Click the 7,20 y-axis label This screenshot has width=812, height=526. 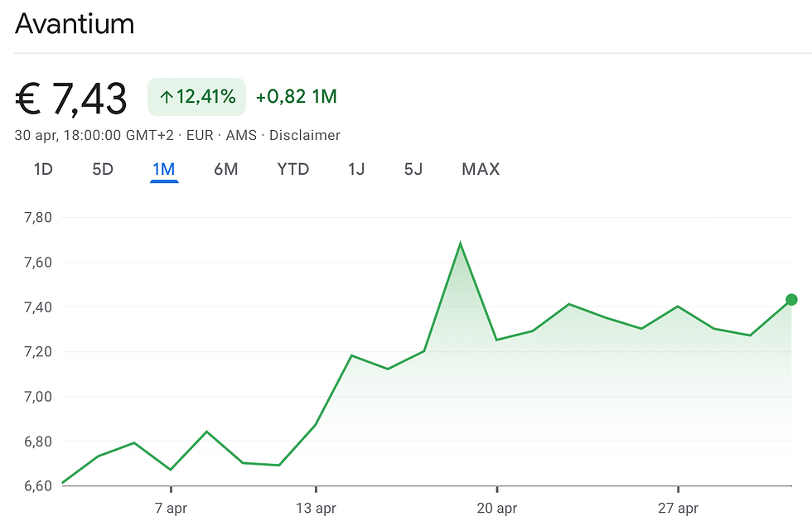pyautogui.click(x=38, y=352)
